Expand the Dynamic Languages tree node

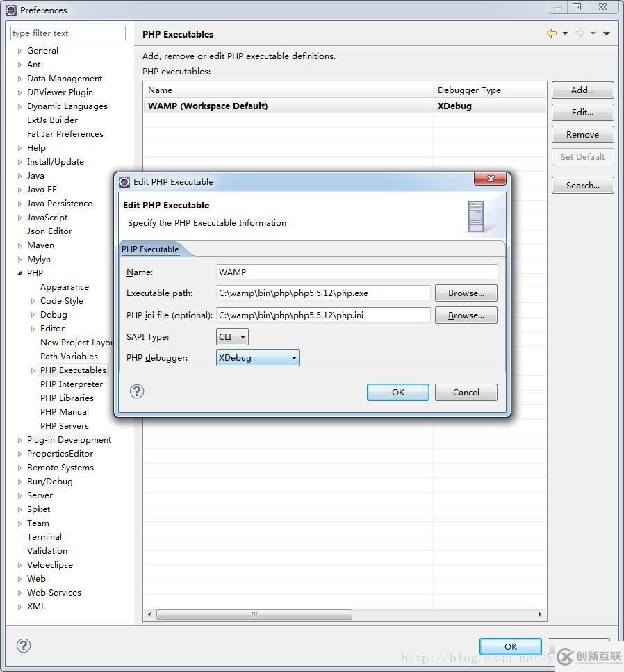(19, 107)
